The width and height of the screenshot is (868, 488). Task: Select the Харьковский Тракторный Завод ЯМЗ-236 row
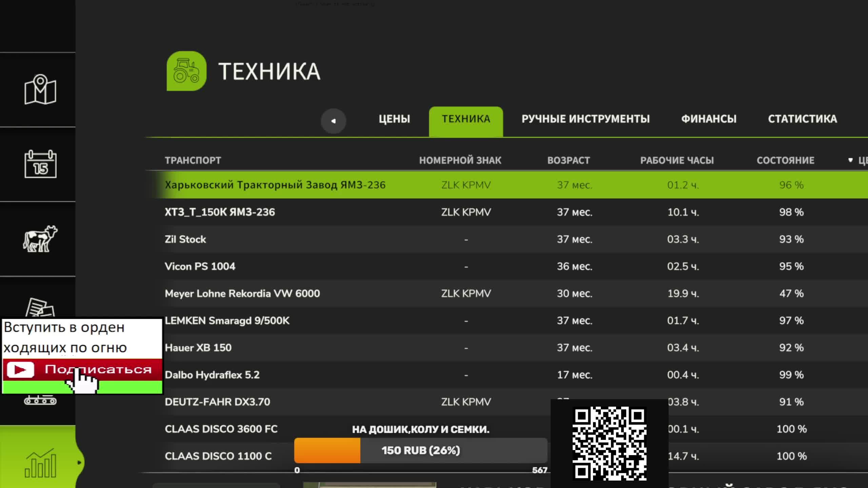[x=507, y=185]
